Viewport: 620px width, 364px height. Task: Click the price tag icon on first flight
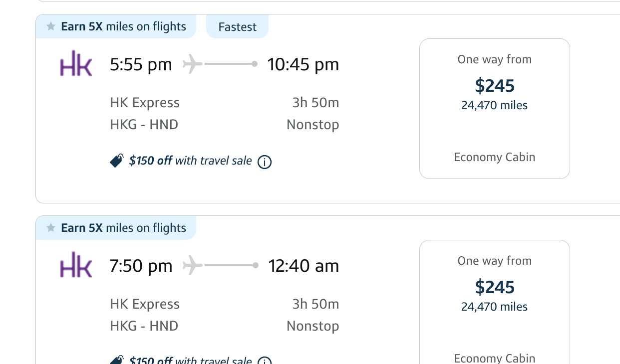click(x=116, y=161)
